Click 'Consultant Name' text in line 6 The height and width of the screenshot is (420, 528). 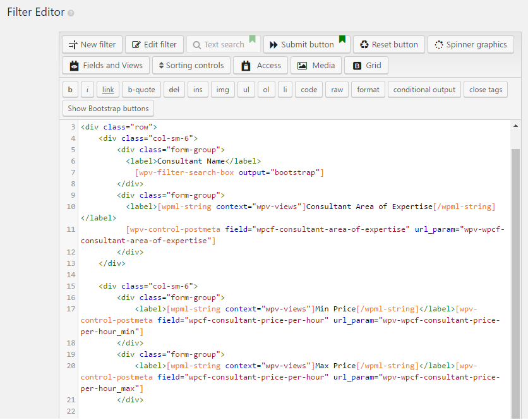[191, 161]
